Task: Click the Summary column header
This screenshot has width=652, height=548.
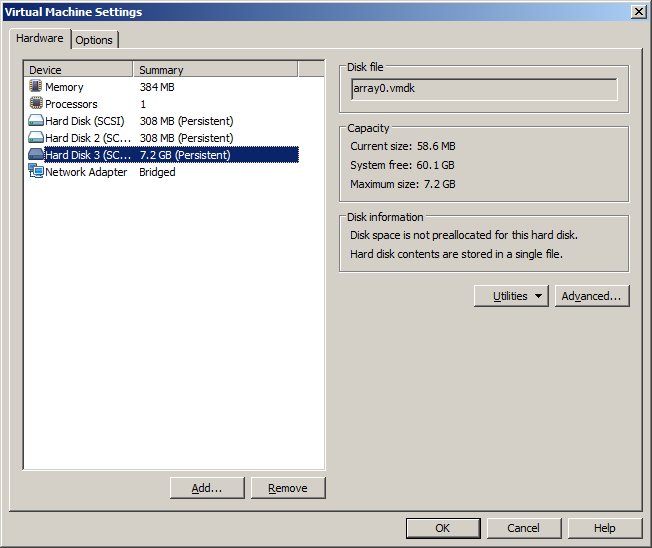Action: [215, 70]
